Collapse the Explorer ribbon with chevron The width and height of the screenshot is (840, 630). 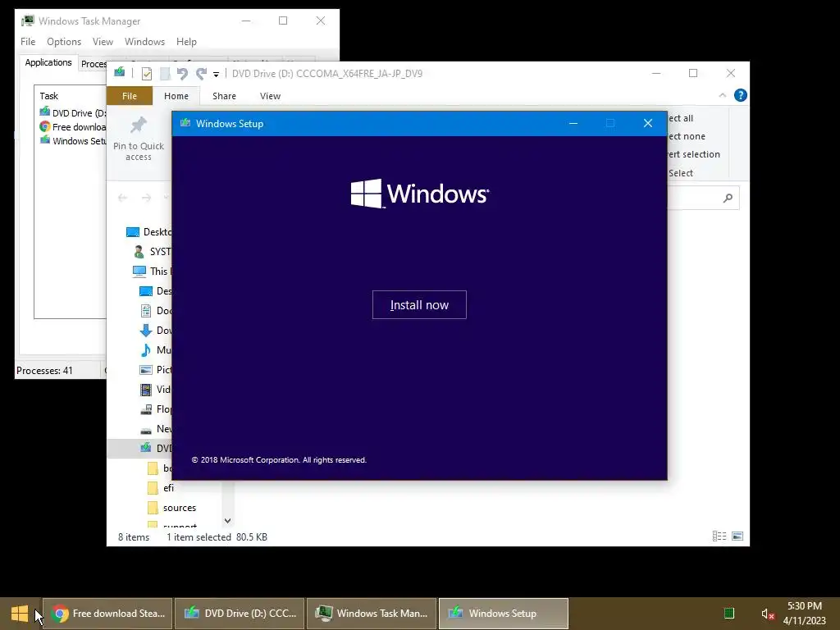pyautogui.click(x=722, y=95)
